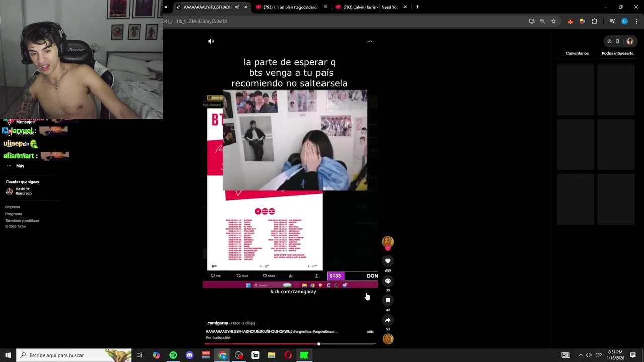Click Windows search box 'Escribe aquí para buscar'
This screenshot has height=362, width=644.
(74, 355)
